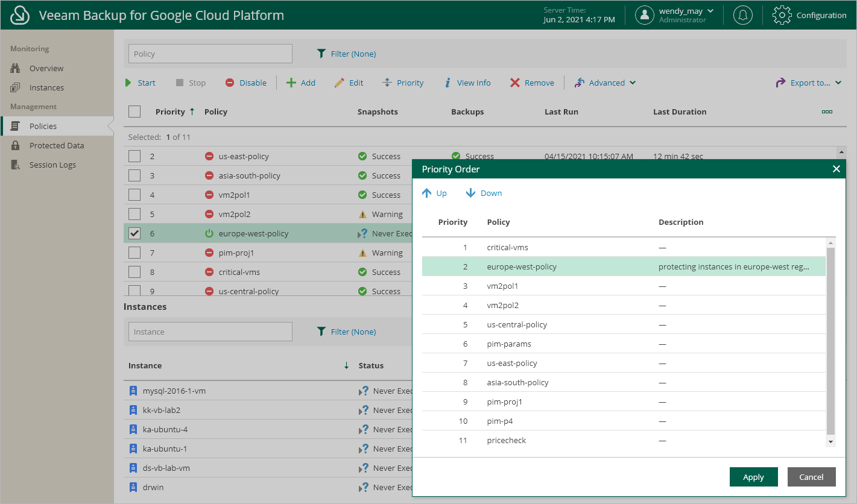Viewport: 857px width, 504px height.
Task: Open Priority ordering toolbar icon
Action: [387, 83]
